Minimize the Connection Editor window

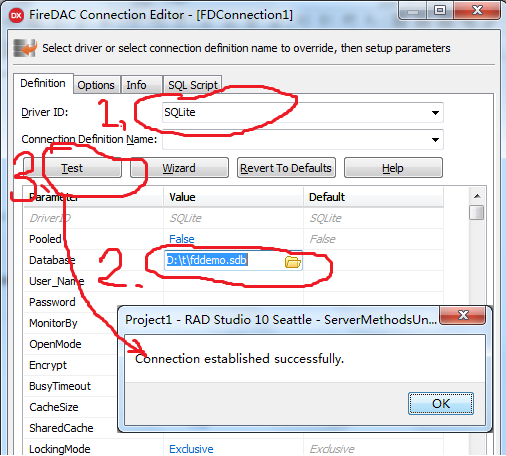(x=413, y=10)
